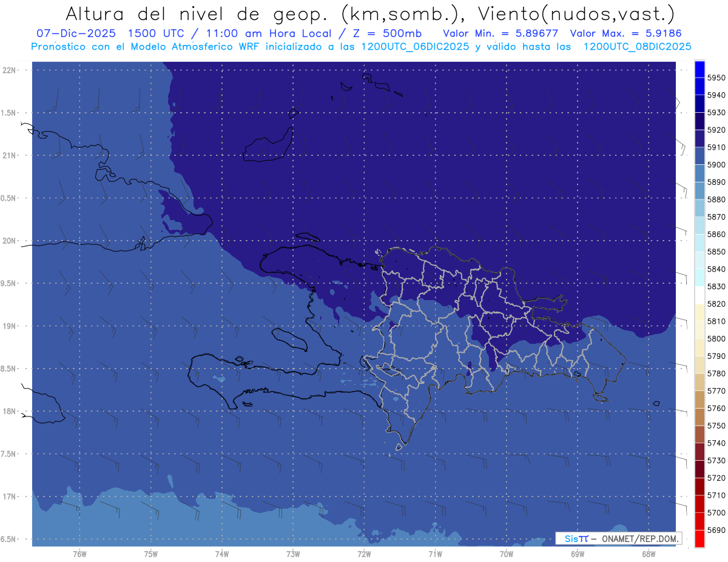Click the '70W' longitude label
This screenshot has width=728, height=562.
[x=507, y=554]
